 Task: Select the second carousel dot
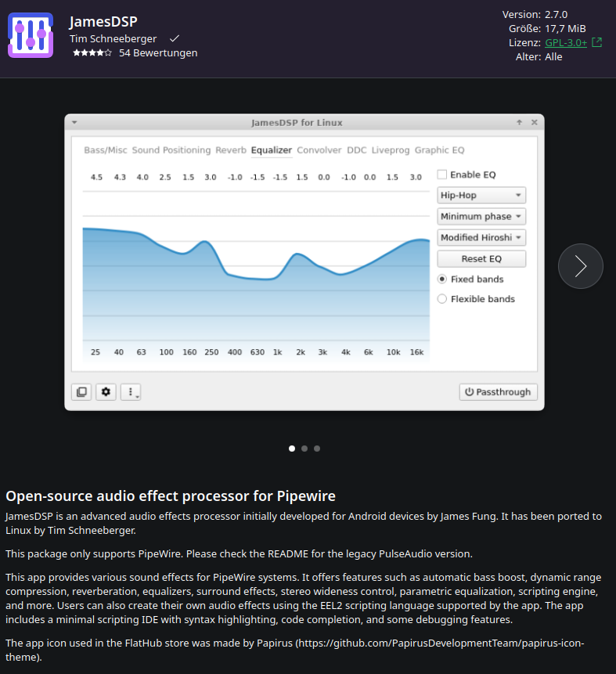tap(304, 449)
